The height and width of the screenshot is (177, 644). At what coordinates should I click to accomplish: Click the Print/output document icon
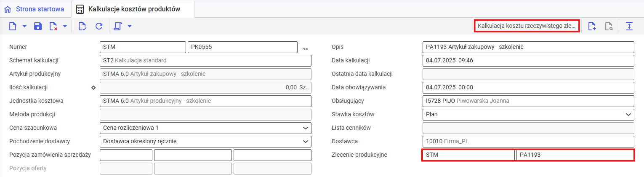point(117,26)
